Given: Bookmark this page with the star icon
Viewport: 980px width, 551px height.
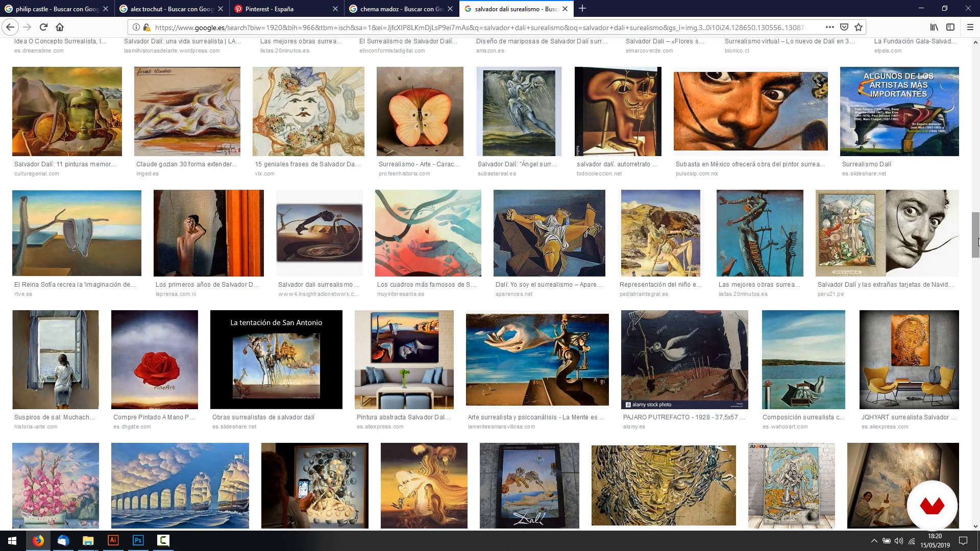Looking at the screenshot, I should click(859, 27).
